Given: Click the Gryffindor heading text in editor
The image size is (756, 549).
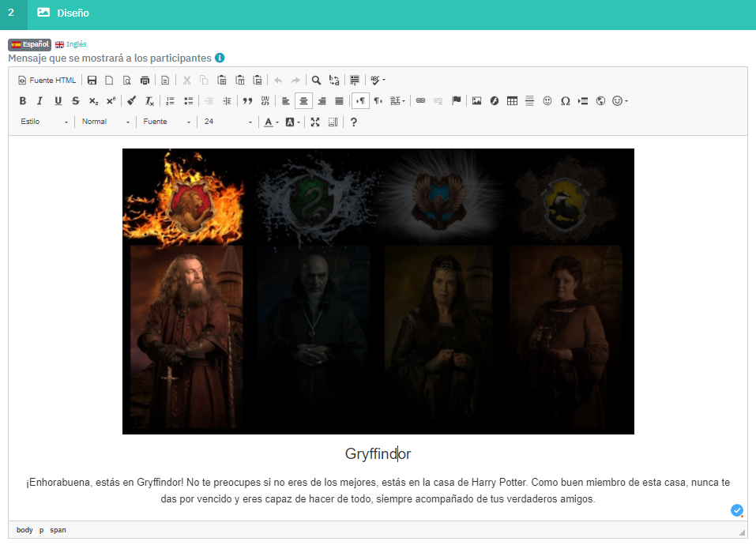Looking at the screenshot, I should tap(378, 454).
